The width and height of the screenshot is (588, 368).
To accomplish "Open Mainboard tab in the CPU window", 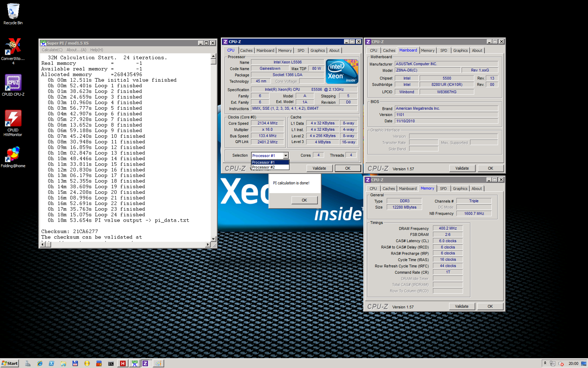I will pos(265,50).
